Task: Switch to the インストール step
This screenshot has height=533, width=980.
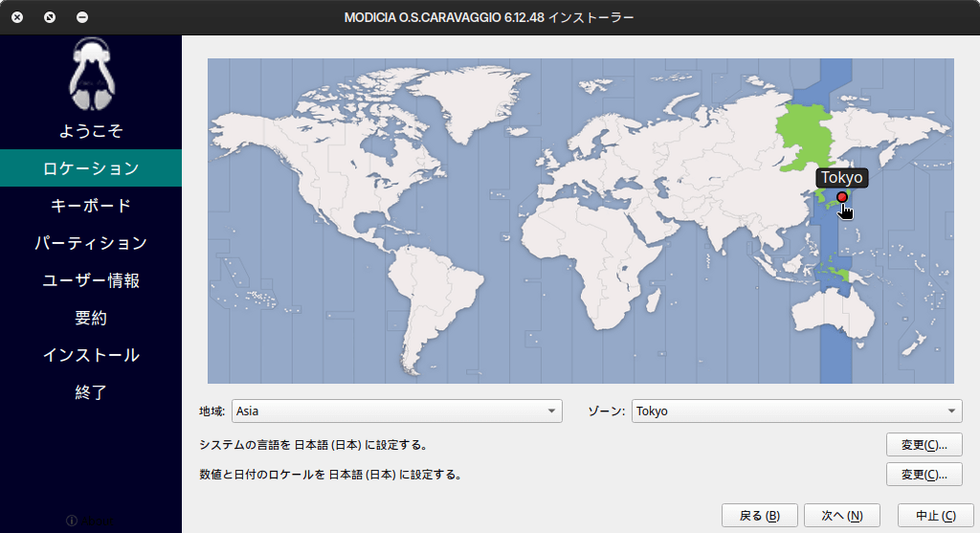Action: coord(91,355)
